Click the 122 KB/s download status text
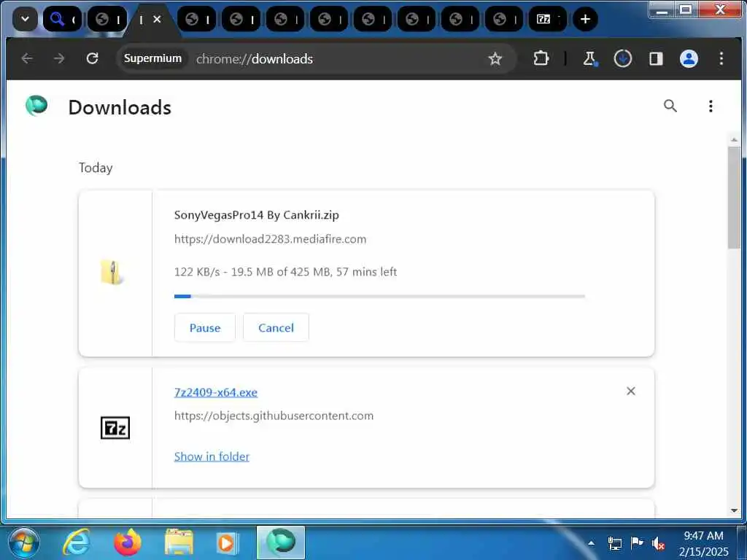This screenshot has width=747, height=560. point(285,272)
